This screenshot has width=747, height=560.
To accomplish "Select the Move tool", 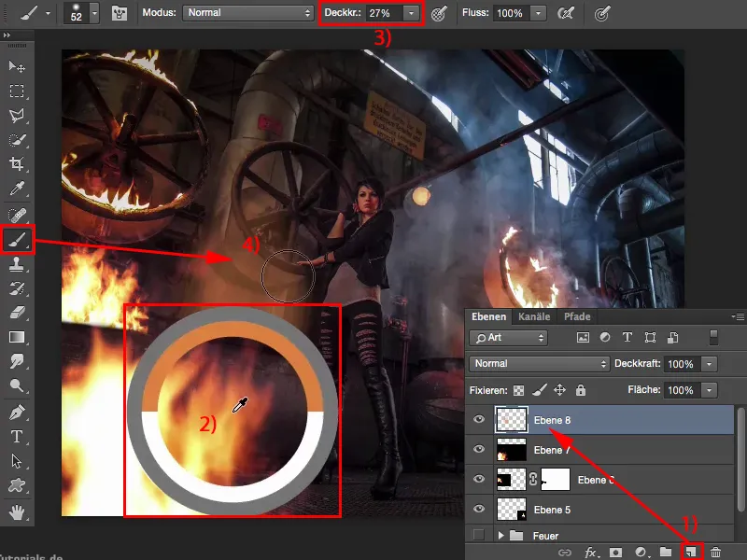I will [x=17, y=66].
